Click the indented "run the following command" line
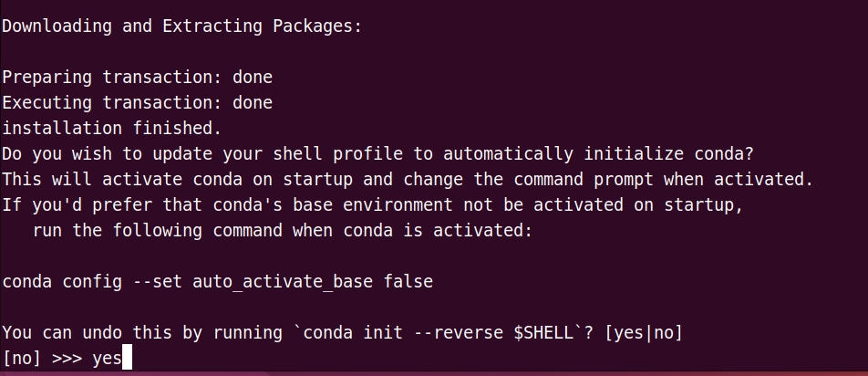 283,230
